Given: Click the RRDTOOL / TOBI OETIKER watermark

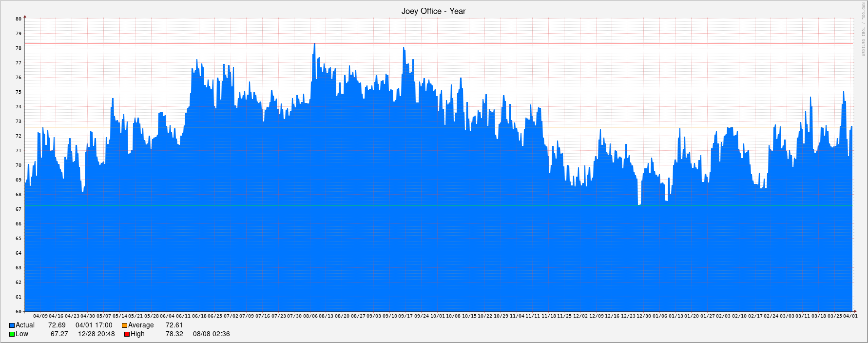Looking at the screenshot, I should tap(863, 29).
